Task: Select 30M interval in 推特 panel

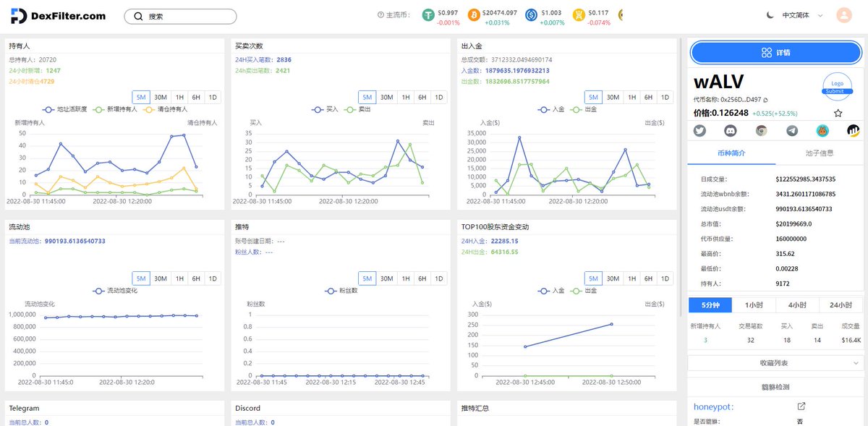Action: (x=386, y=278)
